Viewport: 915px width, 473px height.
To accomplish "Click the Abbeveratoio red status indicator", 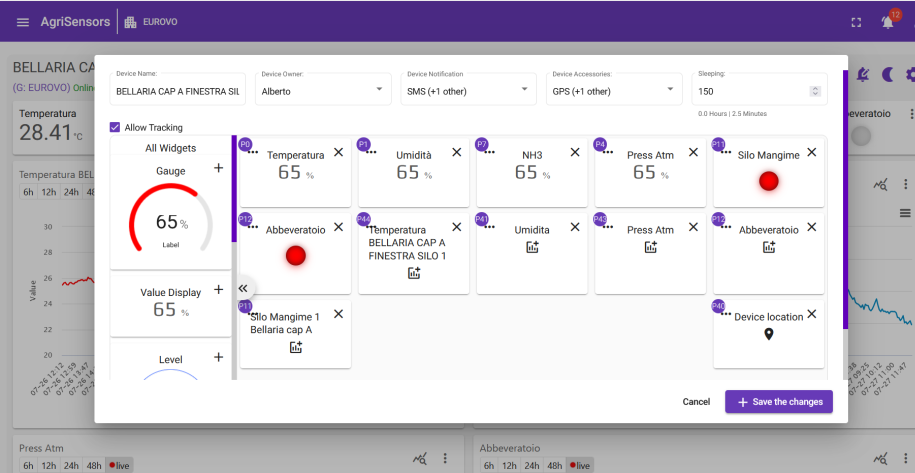I will (x=296, y=255).
